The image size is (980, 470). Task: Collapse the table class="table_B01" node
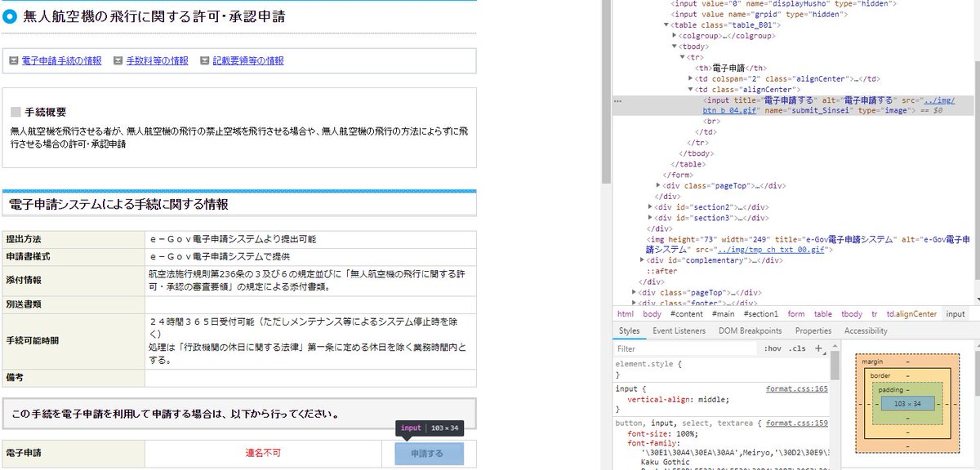pos(666,25)
